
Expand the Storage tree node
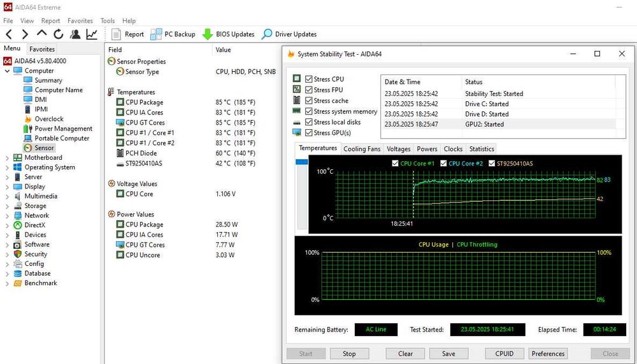pyautogui.click(x=7, y=206)
